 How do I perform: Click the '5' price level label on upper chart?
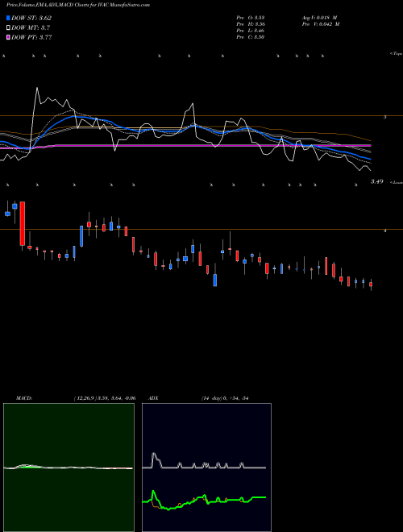tap(384, 117)
